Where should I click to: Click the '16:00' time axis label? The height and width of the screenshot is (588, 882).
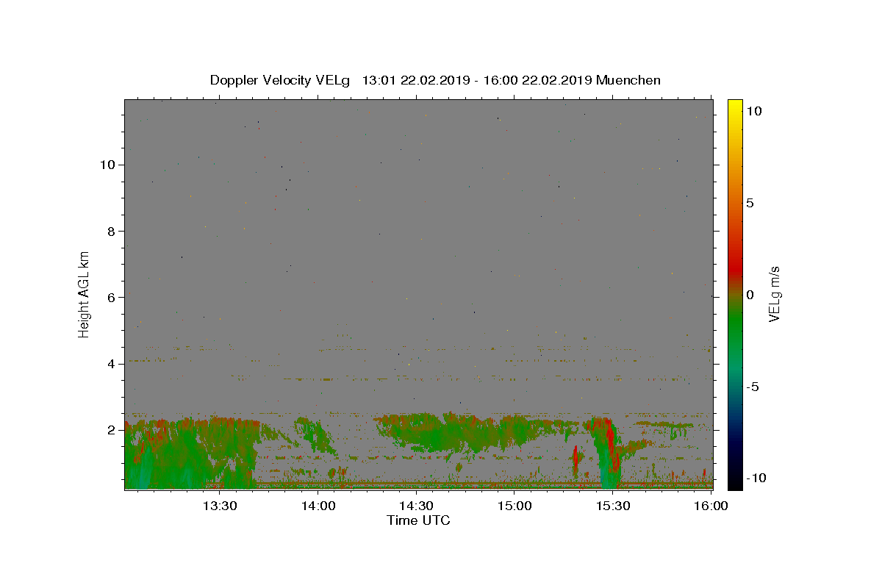(x=711, y=506)
